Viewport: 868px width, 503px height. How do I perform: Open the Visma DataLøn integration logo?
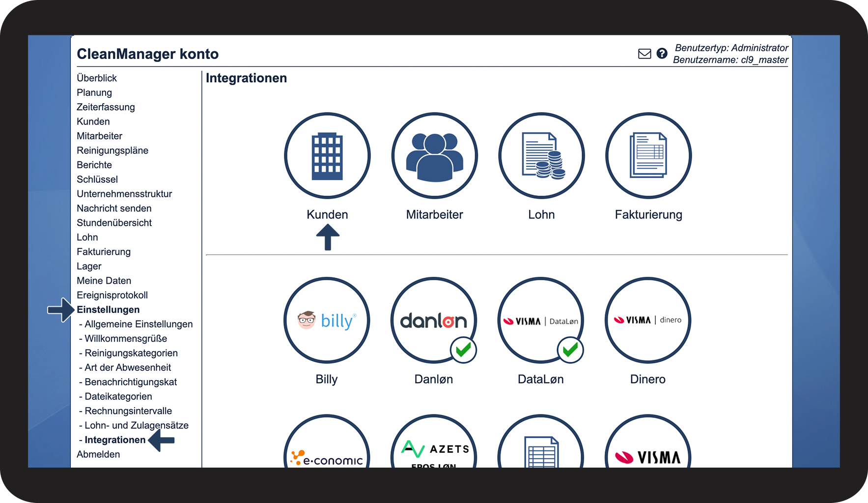coord(541,320)
